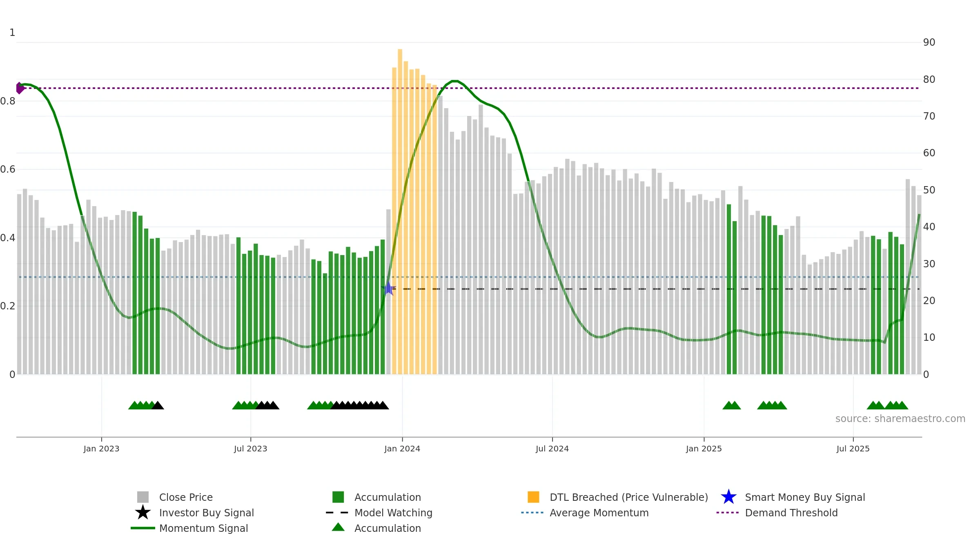Image resolution: width=980 pixels, height=551 pixels.
Task: Click the Jul 2025 axis label
Action: coord(853,449)
